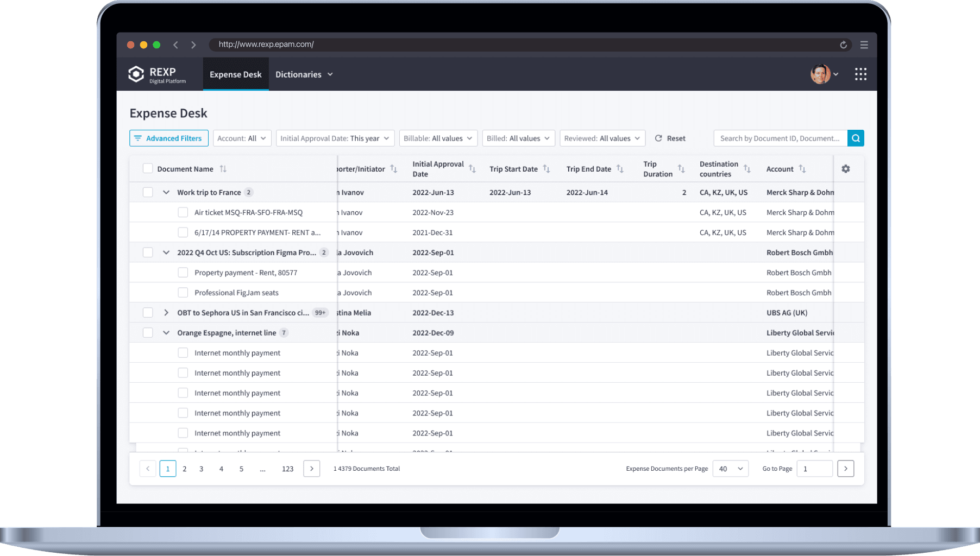Click the REXP logo icon
Image resolution: width=980 pixels, height=556 pixels.
136,74
